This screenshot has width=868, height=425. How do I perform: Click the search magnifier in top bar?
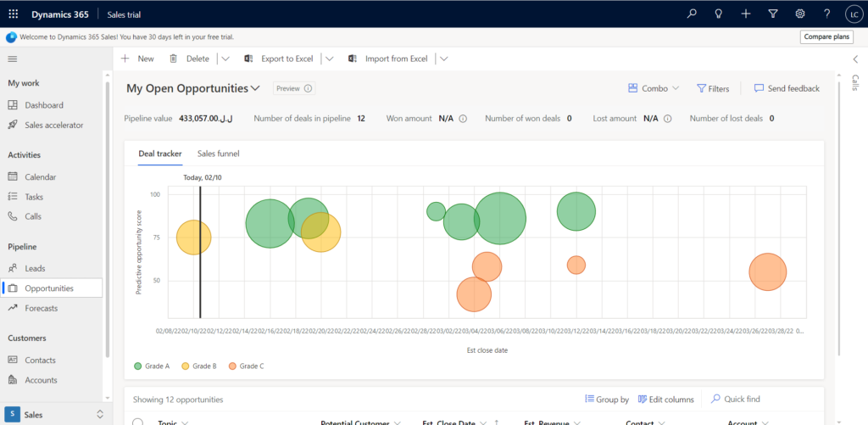pyautogui.click(x=692, y=14)
